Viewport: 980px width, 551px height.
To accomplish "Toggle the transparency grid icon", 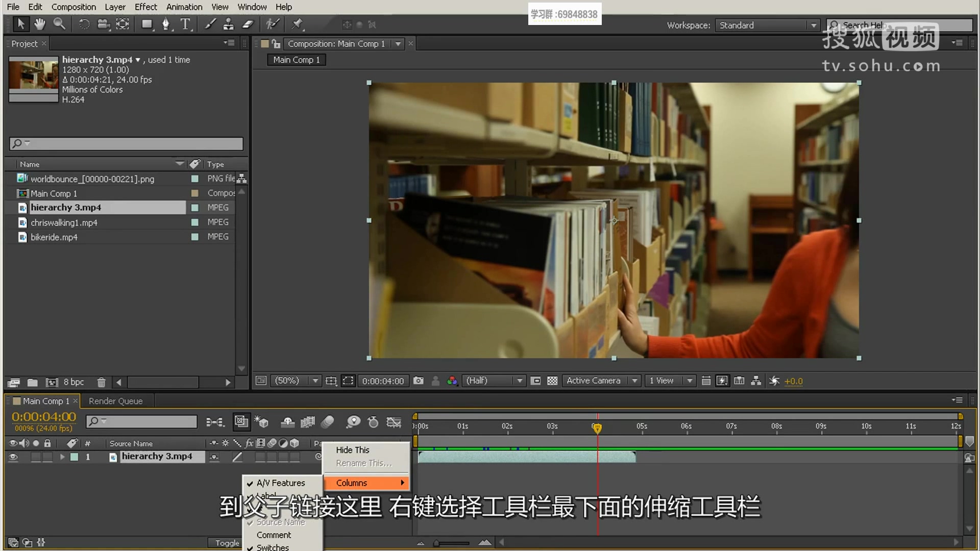I will pos(552,381).
